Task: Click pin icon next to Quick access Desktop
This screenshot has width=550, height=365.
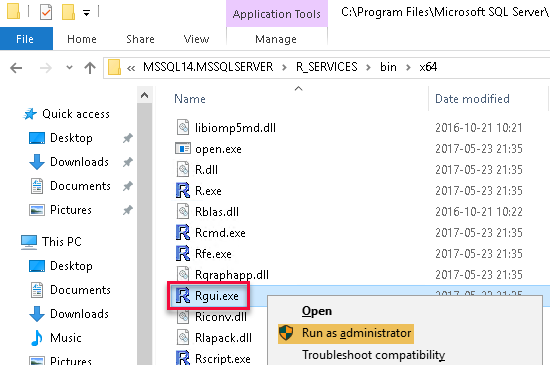Action: point(128,138)
